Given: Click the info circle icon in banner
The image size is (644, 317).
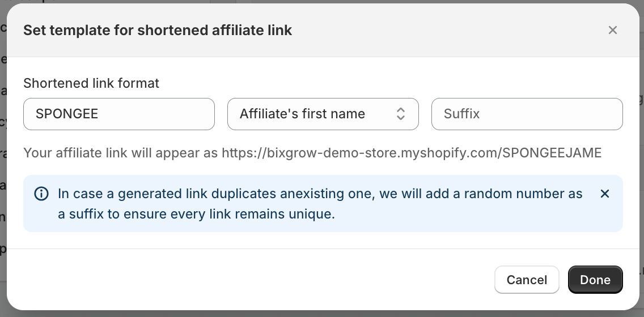Looking at the screenshot, I should point(41,194).
